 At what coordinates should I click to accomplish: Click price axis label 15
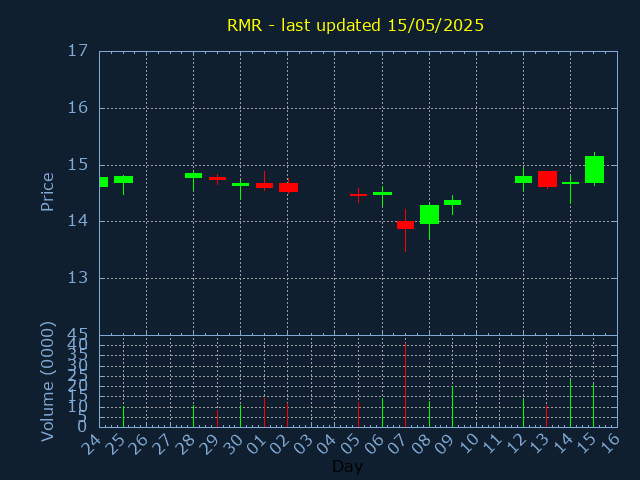(78, 165)
